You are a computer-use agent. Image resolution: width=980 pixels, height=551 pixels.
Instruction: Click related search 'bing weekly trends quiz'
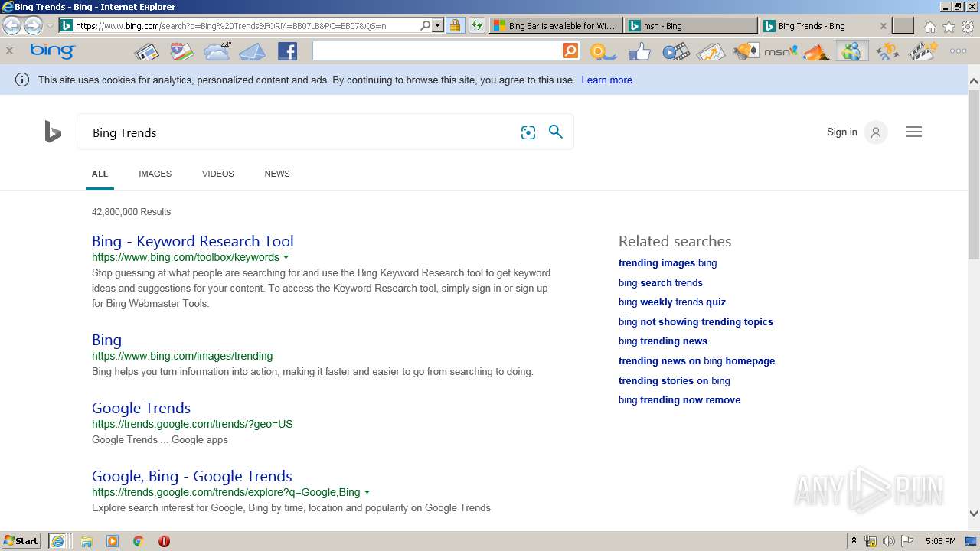coord(672,302)
